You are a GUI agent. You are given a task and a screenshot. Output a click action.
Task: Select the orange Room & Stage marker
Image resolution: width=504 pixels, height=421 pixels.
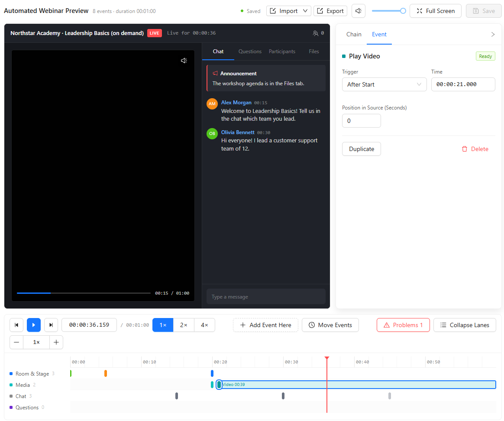(105, 373)
